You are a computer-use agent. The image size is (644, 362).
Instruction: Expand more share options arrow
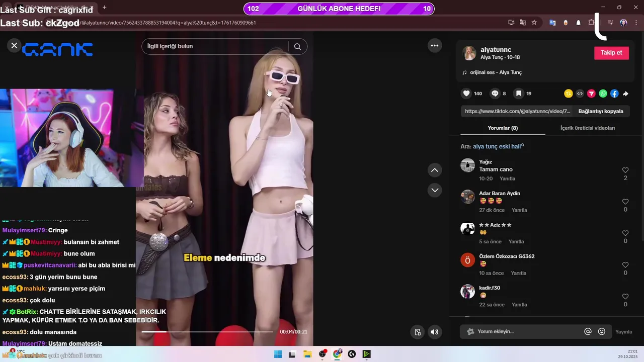click(626, 94)
